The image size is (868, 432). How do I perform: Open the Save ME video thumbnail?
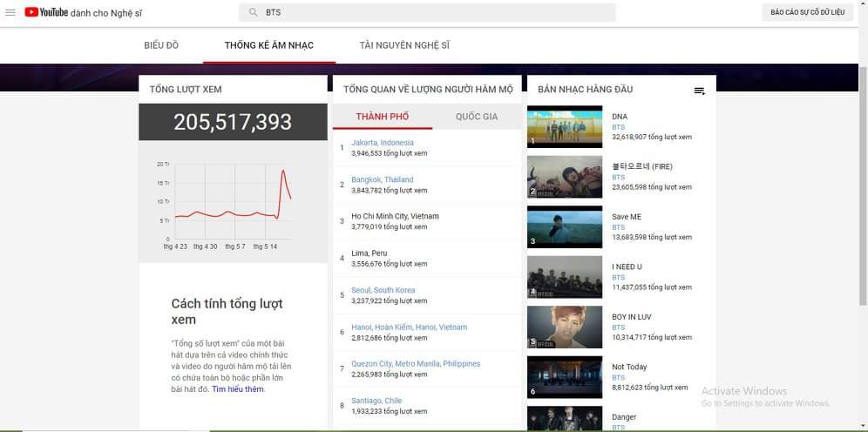point(565,226)
